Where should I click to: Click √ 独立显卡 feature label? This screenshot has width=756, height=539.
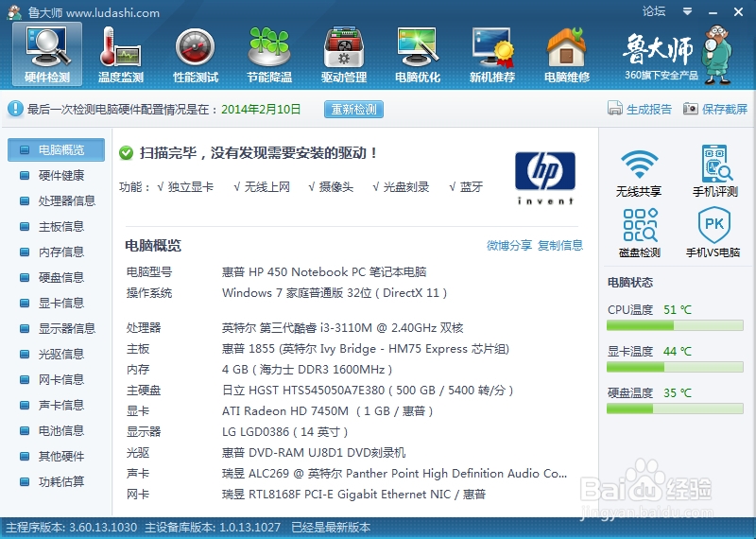point(185,187)
